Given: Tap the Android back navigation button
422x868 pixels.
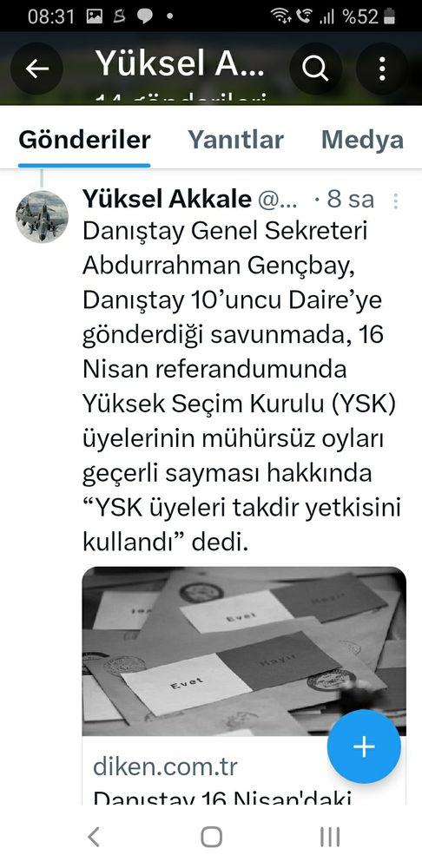Looking at the screenshot, I should [94, 837].
